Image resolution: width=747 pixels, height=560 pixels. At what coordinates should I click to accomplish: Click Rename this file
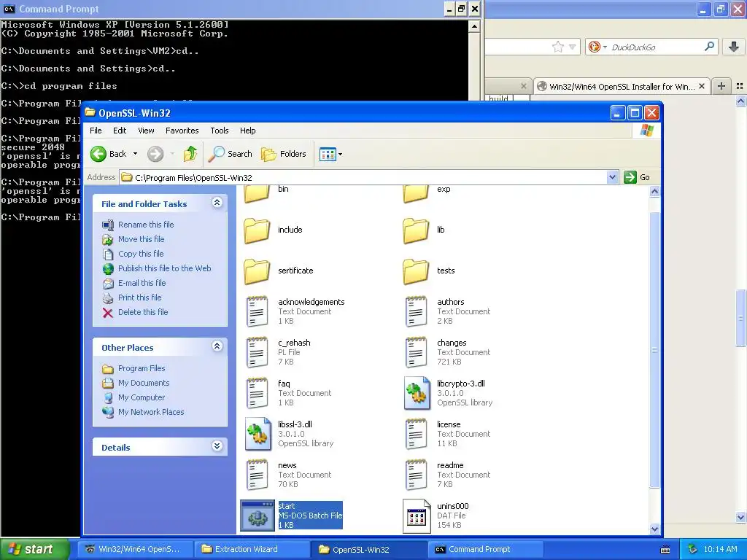(146, 225)
